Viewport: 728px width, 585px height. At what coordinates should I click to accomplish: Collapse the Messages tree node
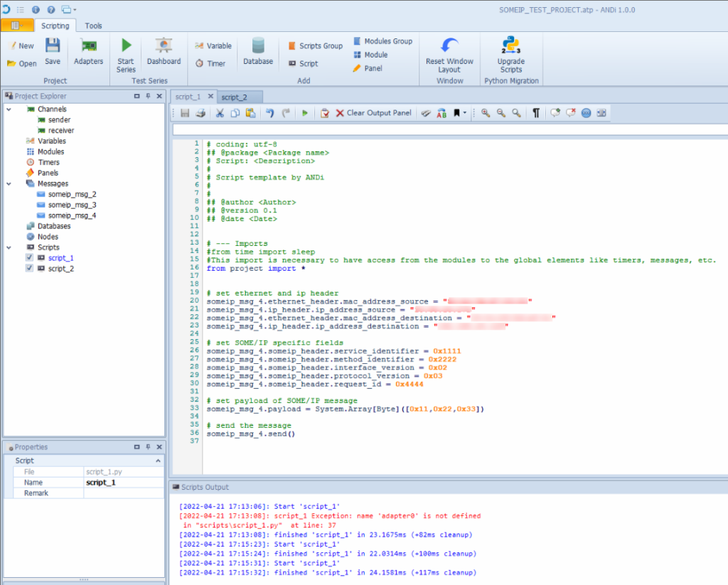coord(9,183)
